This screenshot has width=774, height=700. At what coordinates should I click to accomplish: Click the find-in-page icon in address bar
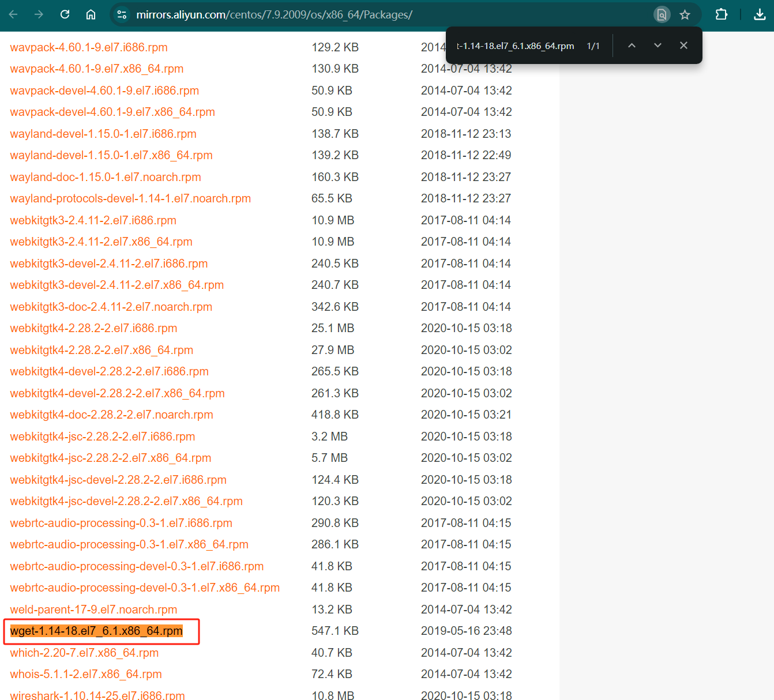662,14
